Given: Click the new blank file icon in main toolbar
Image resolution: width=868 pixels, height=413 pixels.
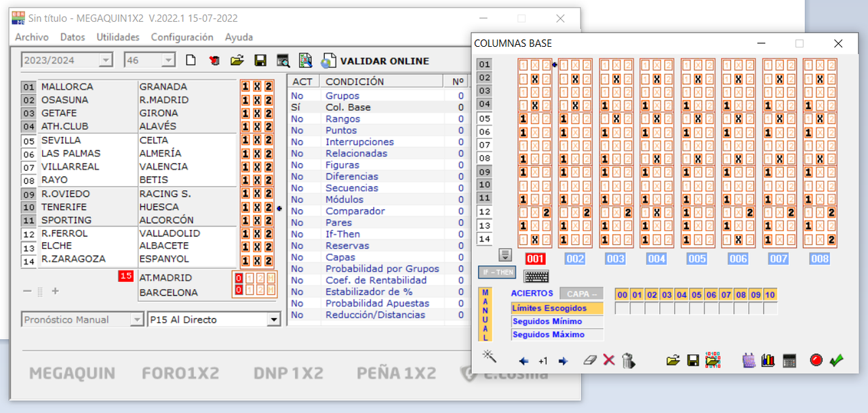Looking at the screenshot, I should pyautogui.click(x=191, y=60).
